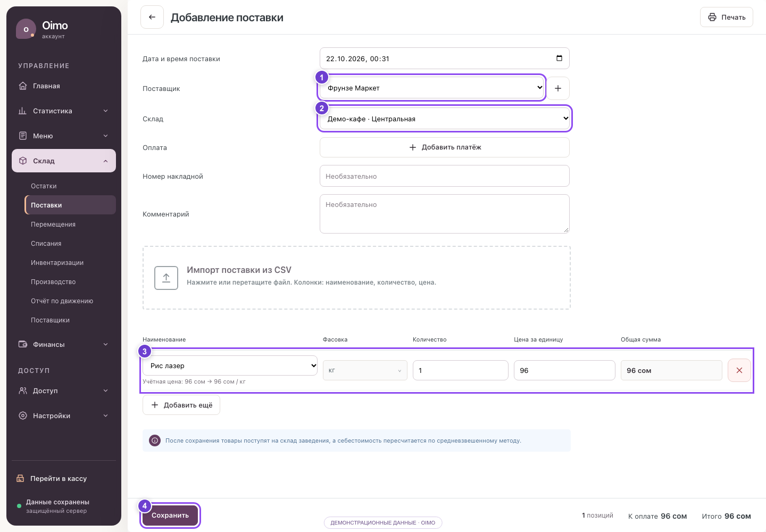This screenshot has width=766, height=532.
Task: Click the Главная home icon
Action: tap(23, 86)
